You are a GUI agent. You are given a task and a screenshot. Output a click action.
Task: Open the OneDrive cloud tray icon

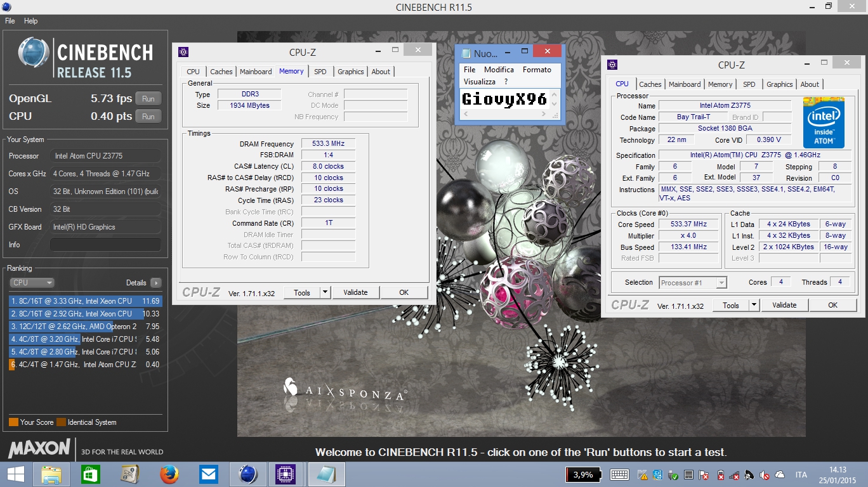780,475
